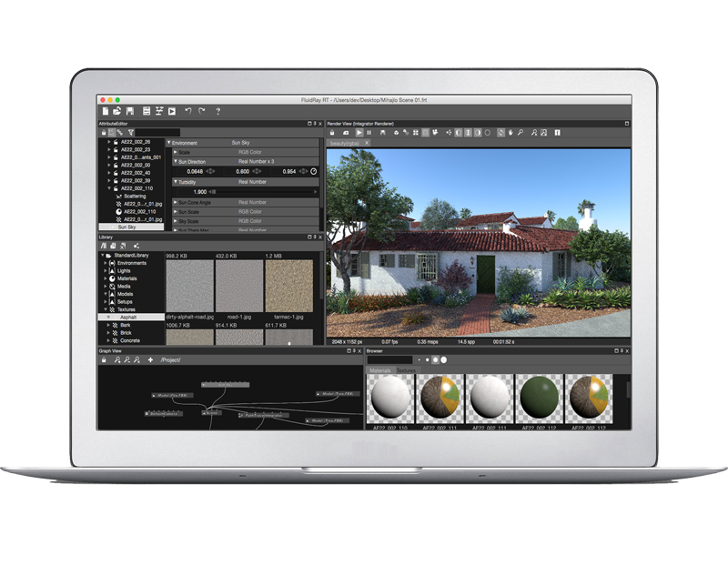
Task: Select the beauty(rgba) render tab
Action: coord(345,144)
